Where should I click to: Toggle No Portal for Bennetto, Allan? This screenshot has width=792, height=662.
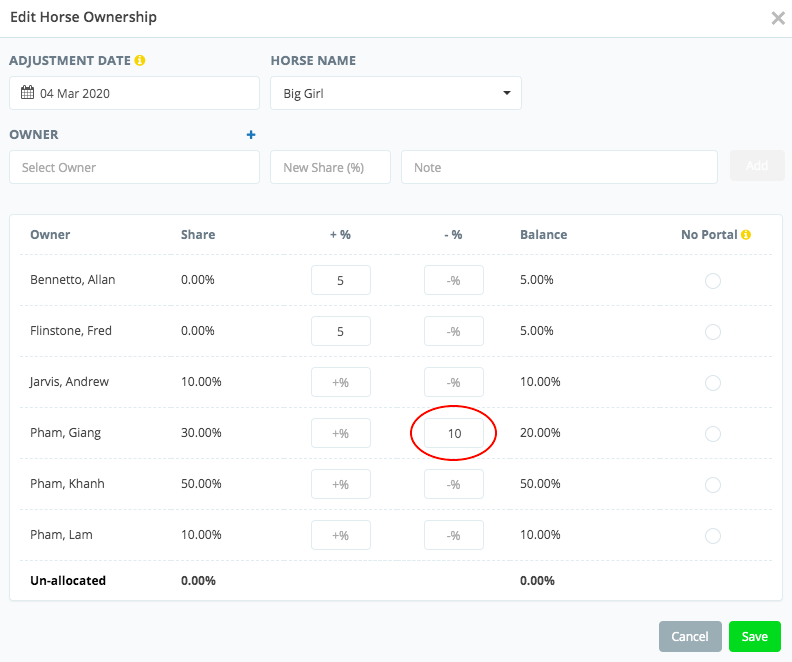coord(713,281)
